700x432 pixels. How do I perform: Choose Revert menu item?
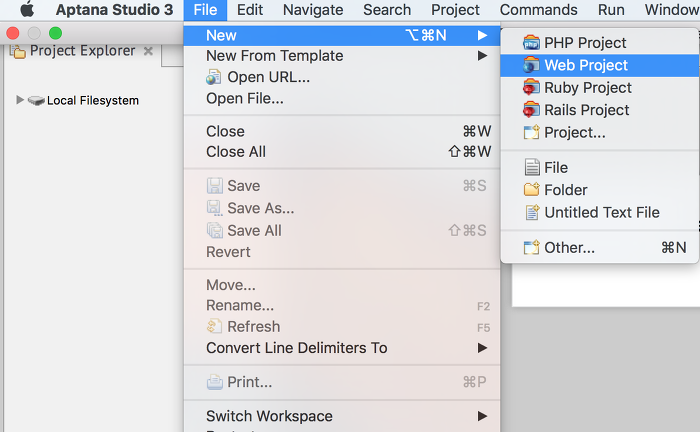pyautogui.click(x=342, y=252)
